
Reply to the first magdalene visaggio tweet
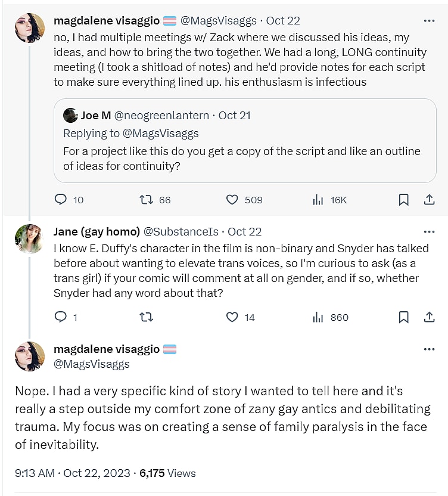pyautogui.click(x=61, y=200)
